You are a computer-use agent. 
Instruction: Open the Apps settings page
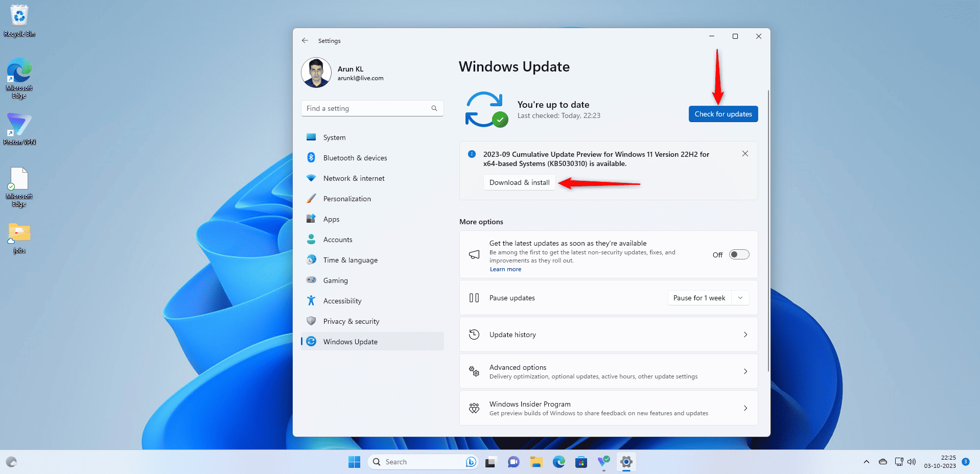(x=372, y=219)
